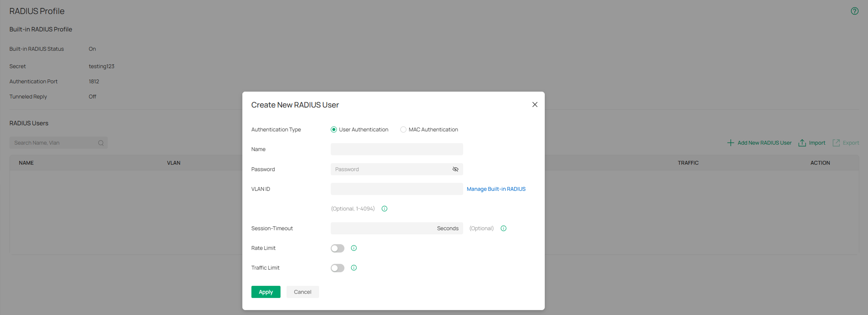868x315 pixels.
Task: Click the Built-in RADIUS Profile heading
Action: (41, 29)
